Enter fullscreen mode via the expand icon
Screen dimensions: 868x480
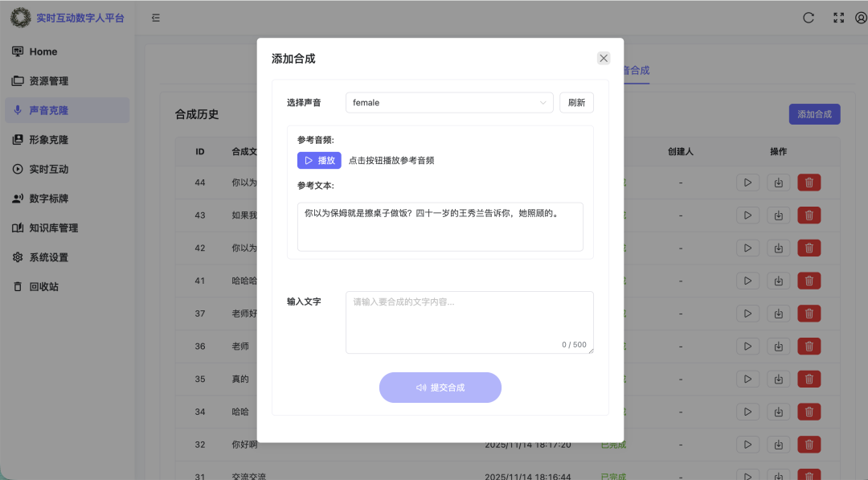click(838, 17)
